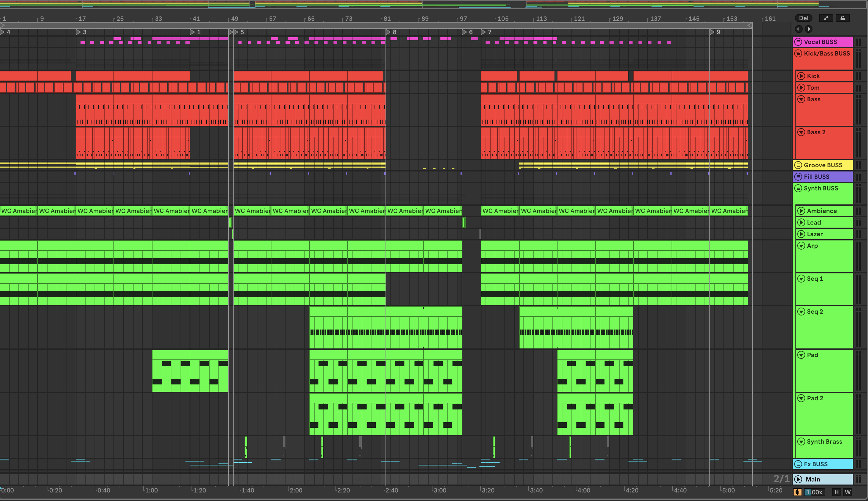868x501 pixels.
Task: Unfold the Groove BUSS group icon
Action: pos(798,165)
